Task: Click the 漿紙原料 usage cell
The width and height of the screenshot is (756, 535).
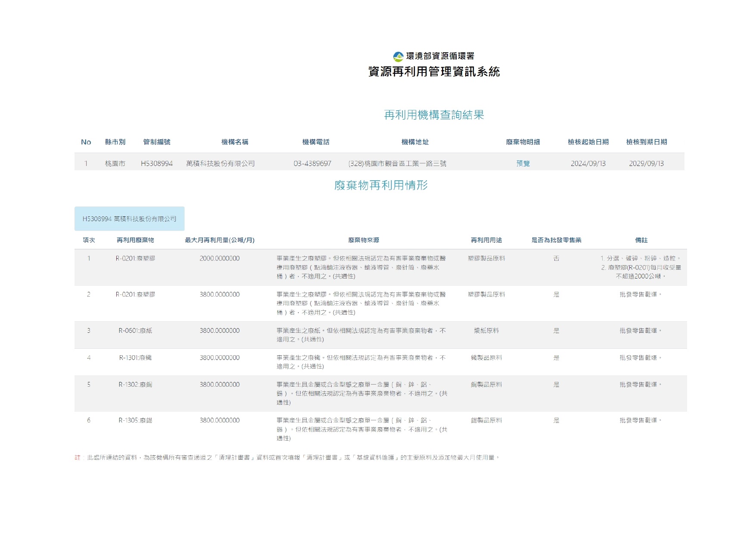Action: pyautogui.click(x=486, y=331)
